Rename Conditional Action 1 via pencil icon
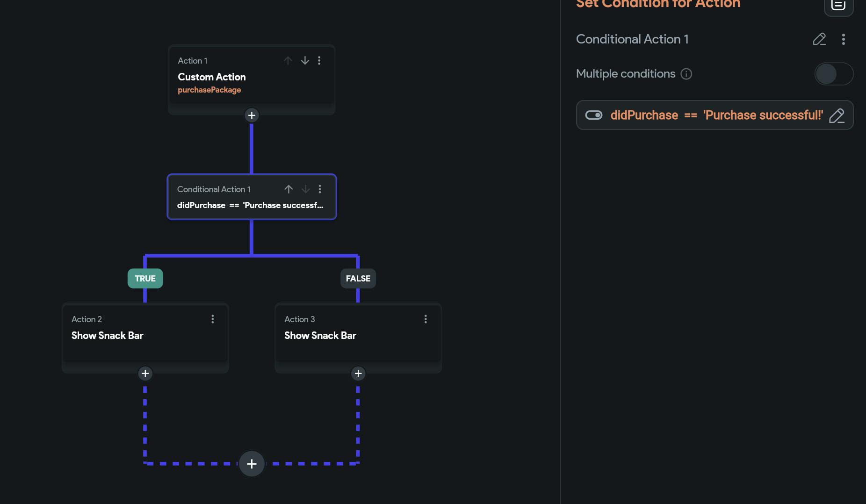 point(819,39)
